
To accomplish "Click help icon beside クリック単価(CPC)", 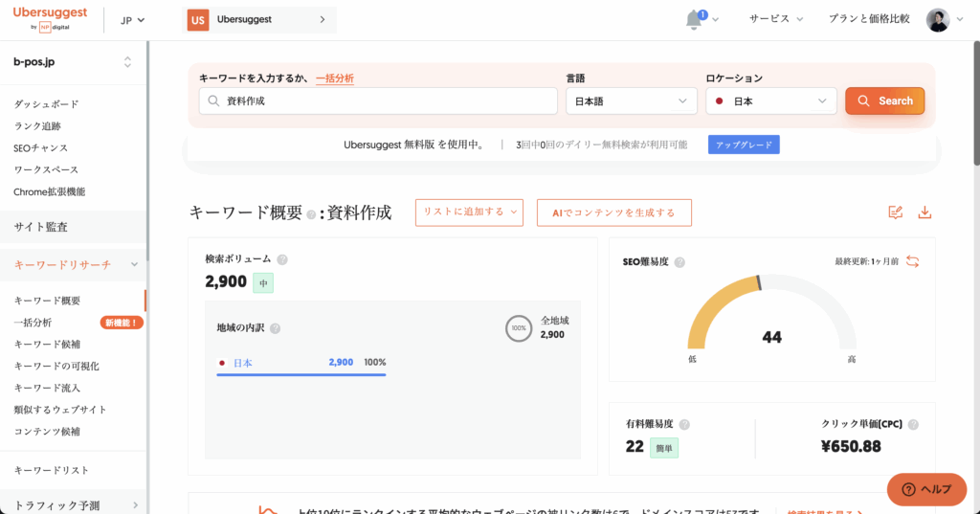I will (x=913, y=425).
